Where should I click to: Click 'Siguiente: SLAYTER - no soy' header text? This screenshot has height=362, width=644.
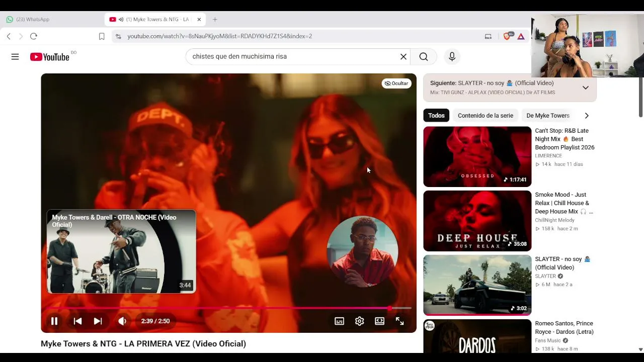point(492,83)
